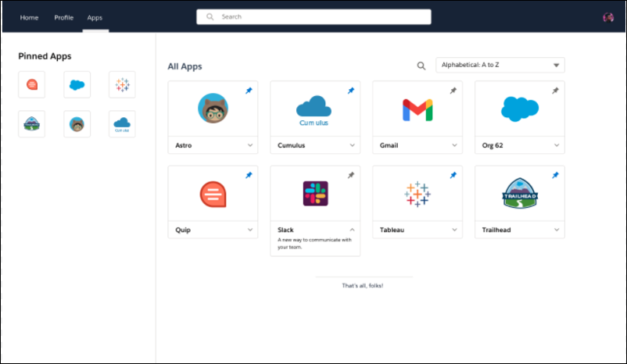The image size is (627, 364).
Task: Click the Slack app name label
Action: pyautogui.click(x=285, y=230)
